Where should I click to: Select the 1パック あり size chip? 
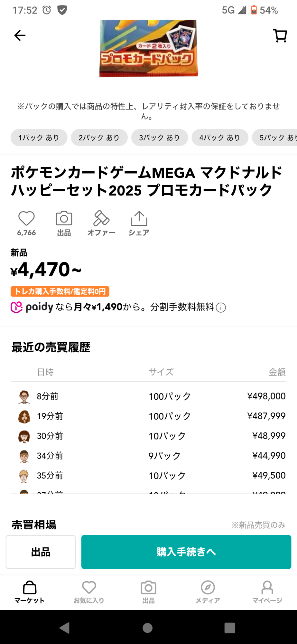tap(39, 138)
